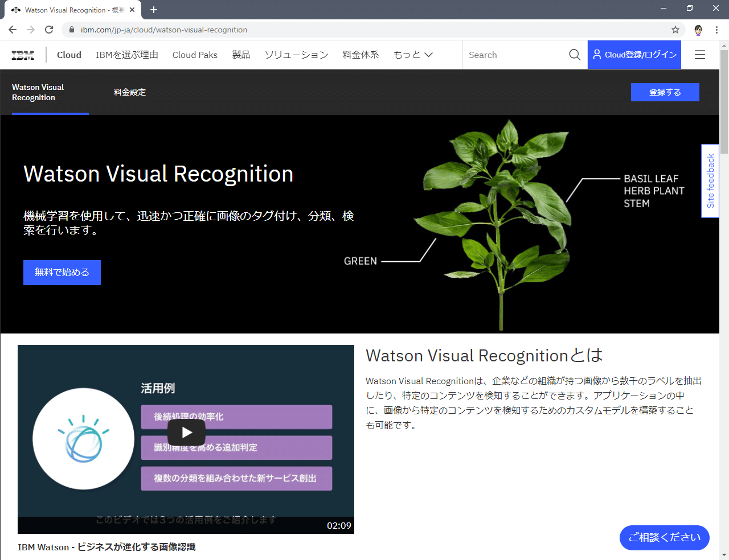The image size is (729, 560).
Task: Open the hamburger menu
Action: coord(699,55)
